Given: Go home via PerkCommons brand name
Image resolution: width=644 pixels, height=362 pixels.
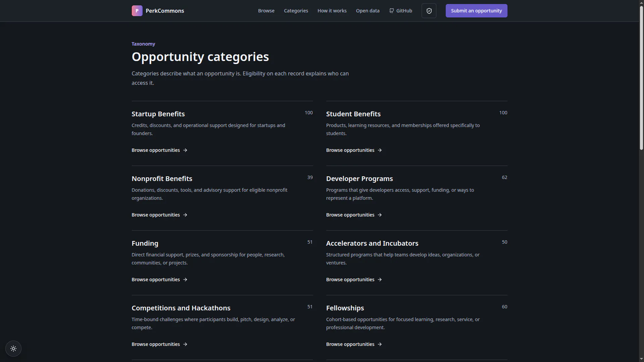Looking at the screenshot, I should [165, 11].
